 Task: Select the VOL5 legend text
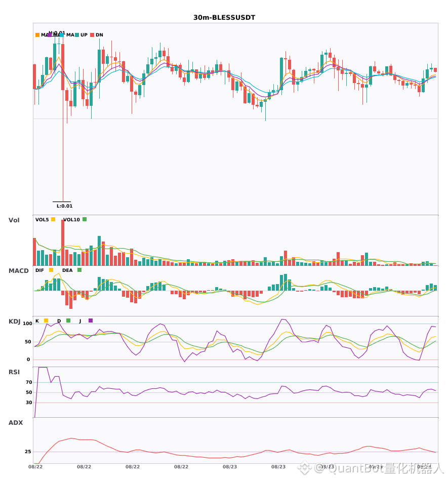pyautogui.click(x=42, y=220)
